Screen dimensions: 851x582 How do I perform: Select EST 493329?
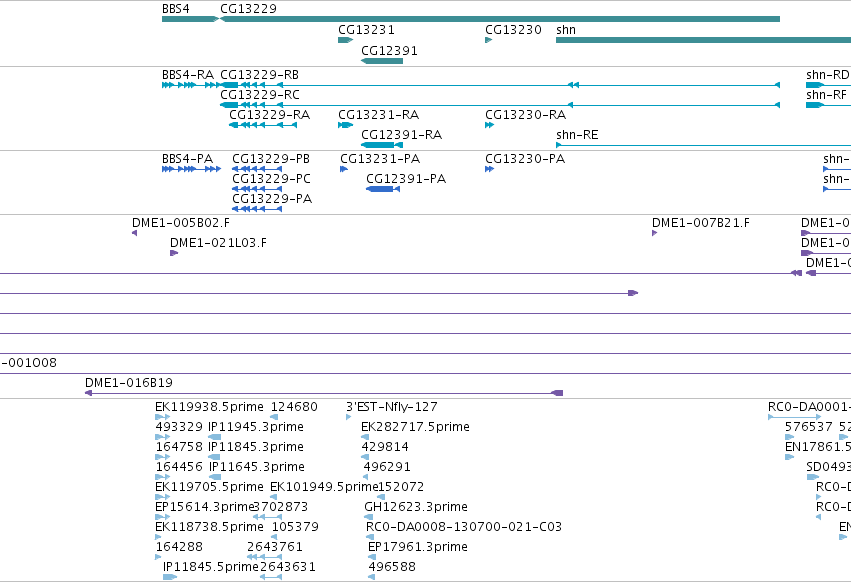[162, 437]
